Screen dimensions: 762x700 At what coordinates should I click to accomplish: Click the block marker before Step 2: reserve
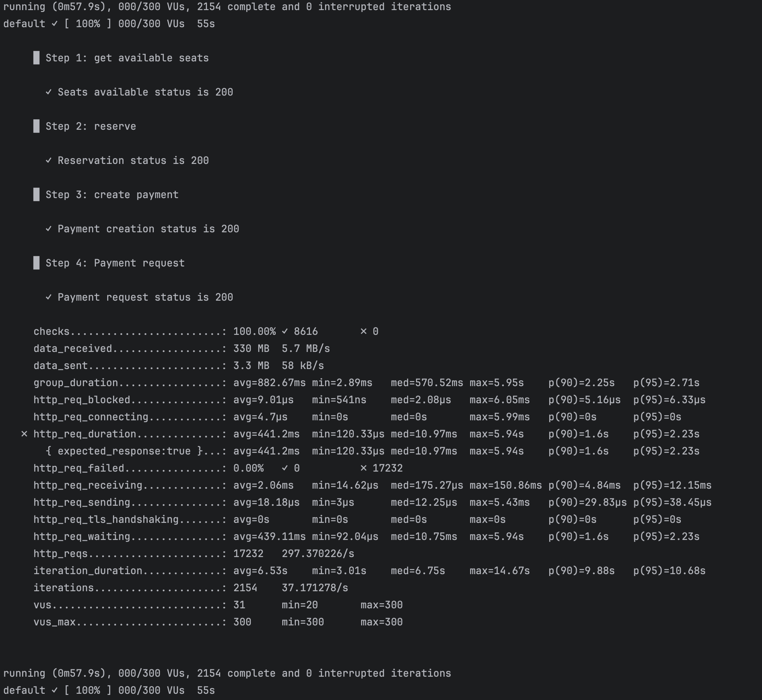37,126
